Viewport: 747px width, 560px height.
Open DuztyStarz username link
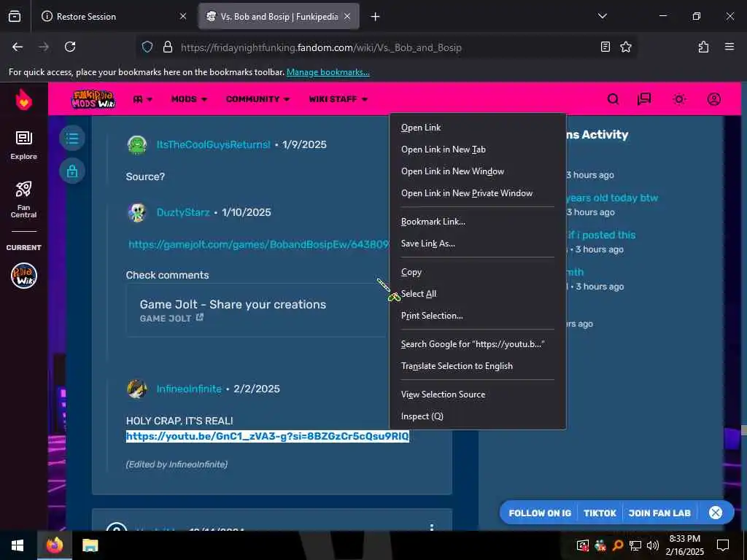point(183,212)
